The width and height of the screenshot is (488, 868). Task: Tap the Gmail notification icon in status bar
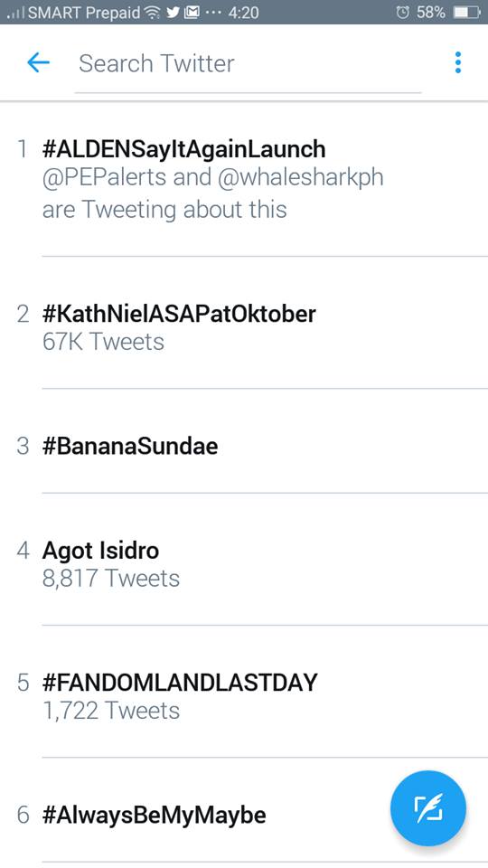[192, 12]
